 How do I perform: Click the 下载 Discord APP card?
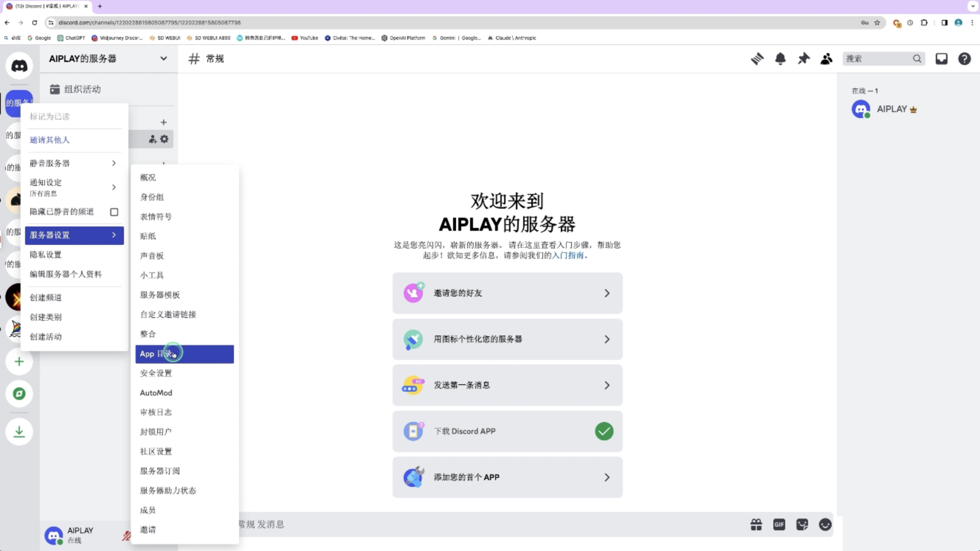[x=507, y=431]
